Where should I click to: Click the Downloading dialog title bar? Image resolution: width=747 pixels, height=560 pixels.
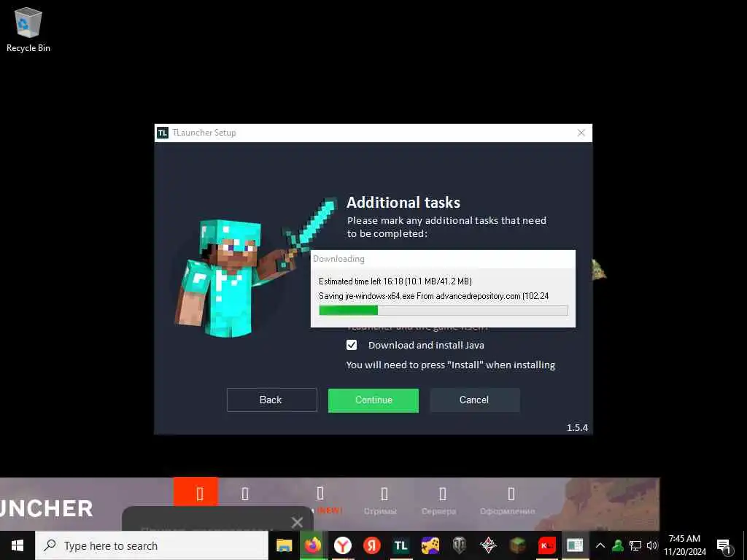pos(443,259)
